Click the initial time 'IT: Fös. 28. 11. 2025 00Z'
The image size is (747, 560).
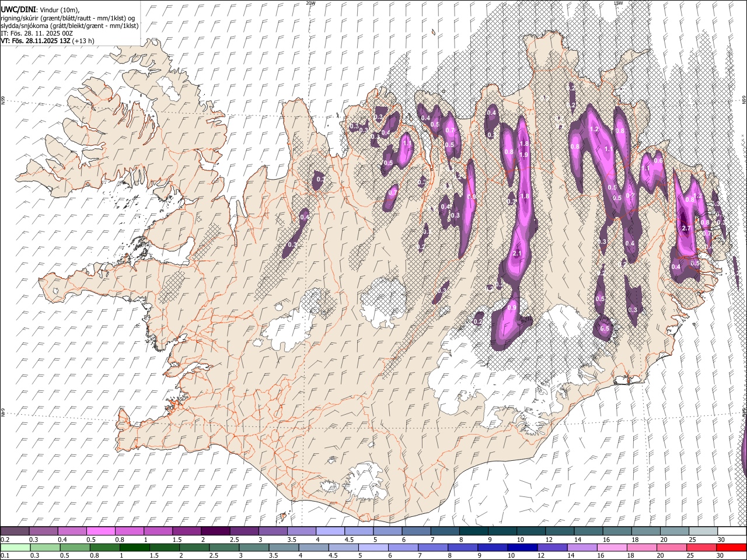pyautogui.click(x=37, y=33)
